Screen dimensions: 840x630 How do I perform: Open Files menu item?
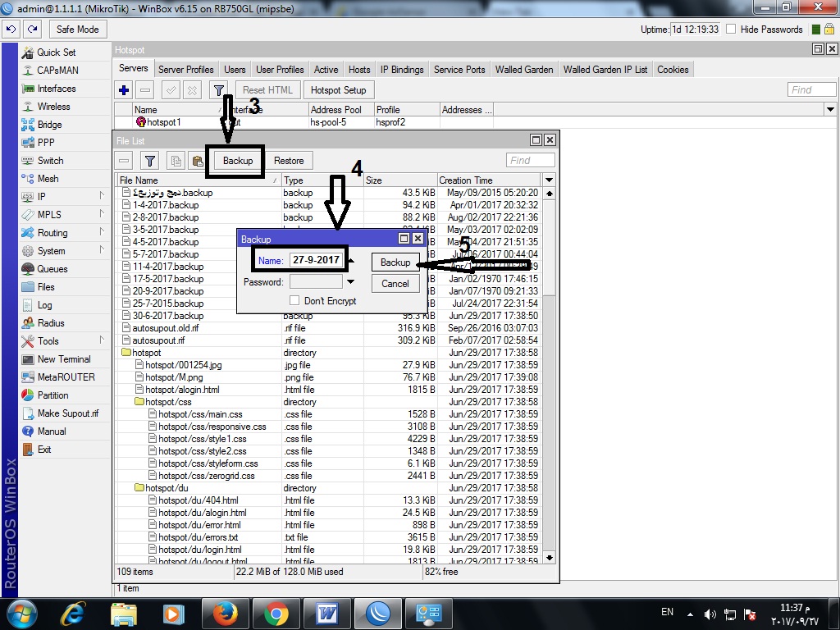pyautogui.click(x=46, y=287)
